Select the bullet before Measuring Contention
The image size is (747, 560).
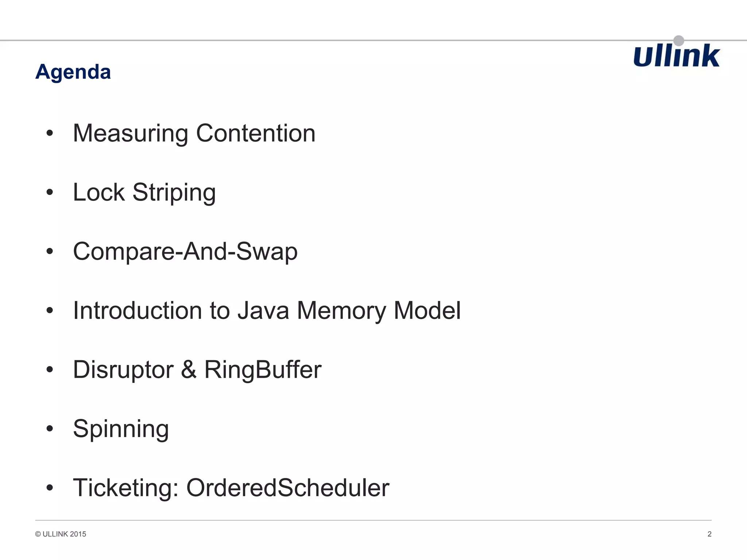click(x=50, y=133)
